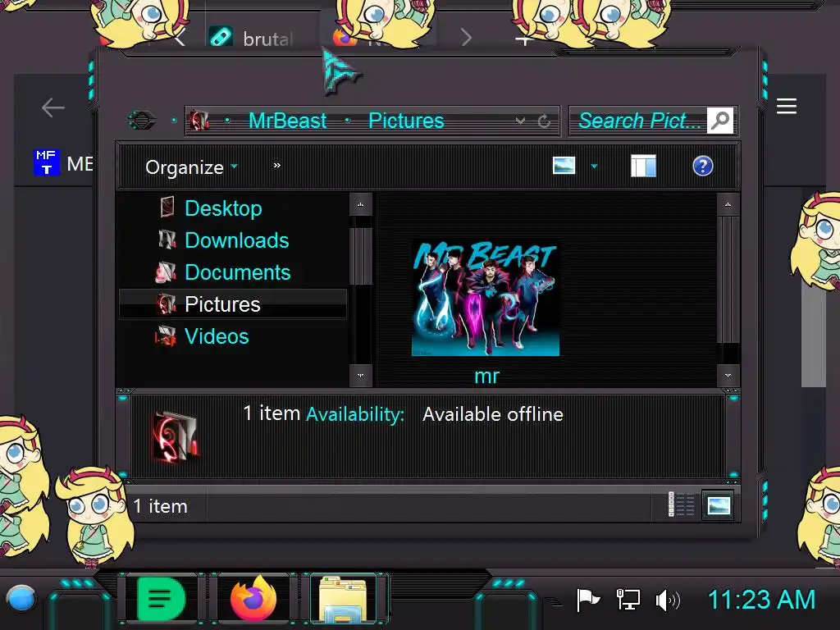The image size is (840, 630).
Task: Click the Search Pictures field
Action: 638,121
